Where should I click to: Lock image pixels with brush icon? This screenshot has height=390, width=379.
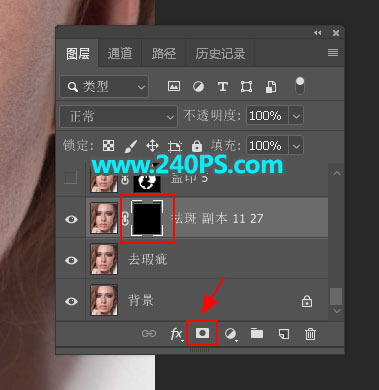click(x=131, y=146)
